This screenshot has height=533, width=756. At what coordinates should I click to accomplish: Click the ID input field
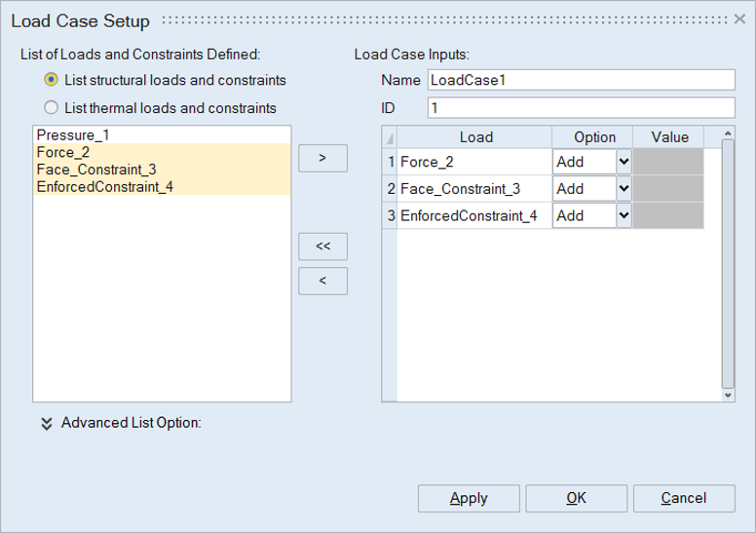coord(580,107)
